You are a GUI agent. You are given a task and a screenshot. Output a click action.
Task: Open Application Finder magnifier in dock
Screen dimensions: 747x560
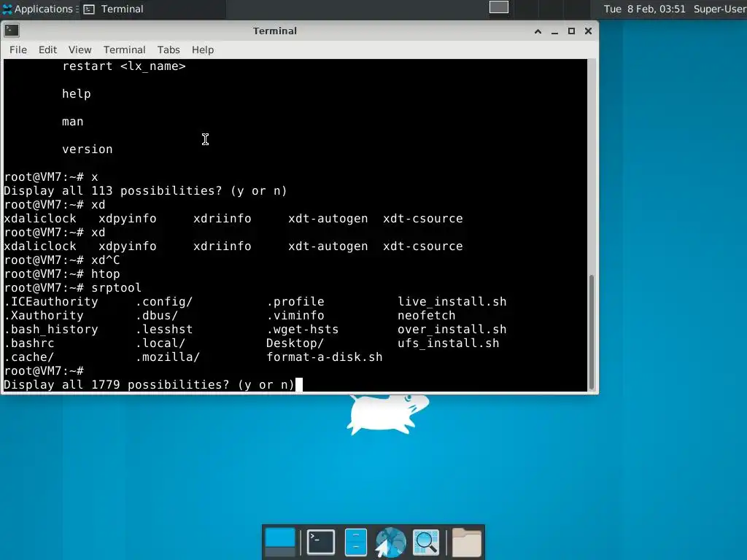tap(426, 542)
